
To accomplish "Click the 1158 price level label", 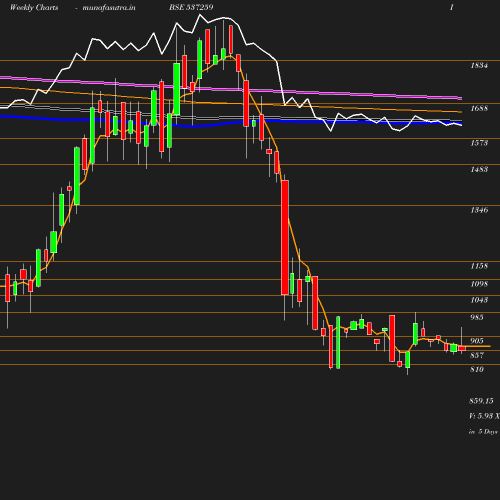I will (x=479, y=266).
